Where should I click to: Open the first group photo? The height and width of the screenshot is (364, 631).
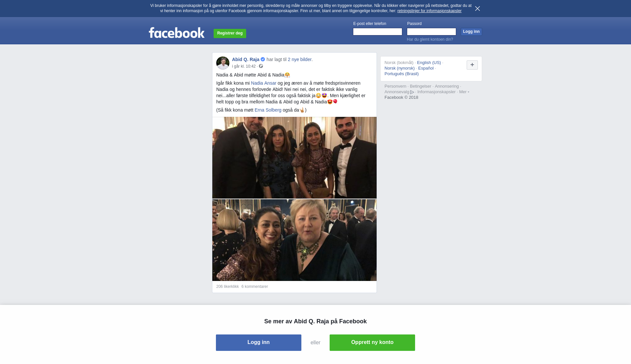click(x=294, y=158)
